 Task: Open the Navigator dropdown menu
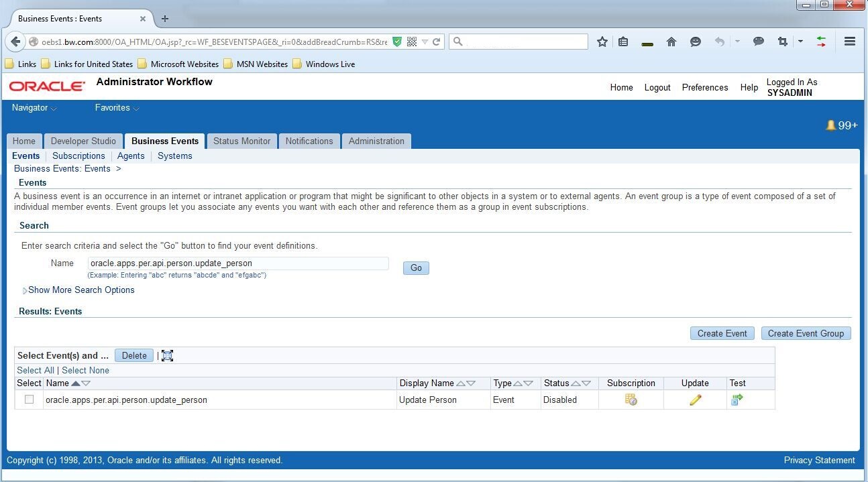(x=34, y=108)
